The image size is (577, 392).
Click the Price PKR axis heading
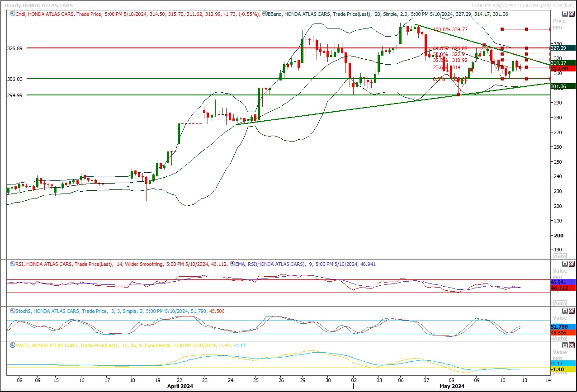tap(559, 24)
